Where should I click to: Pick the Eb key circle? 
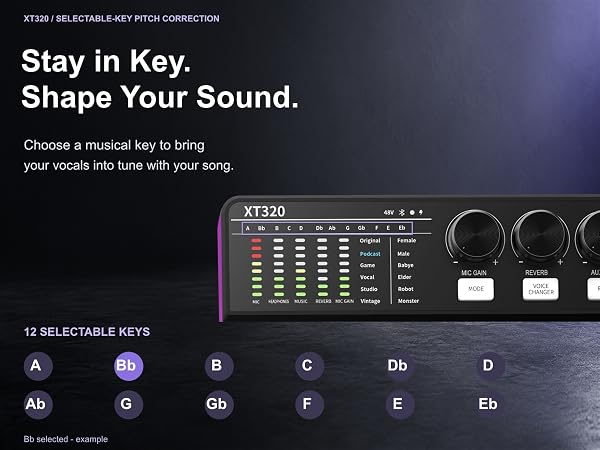coord(491,404)
